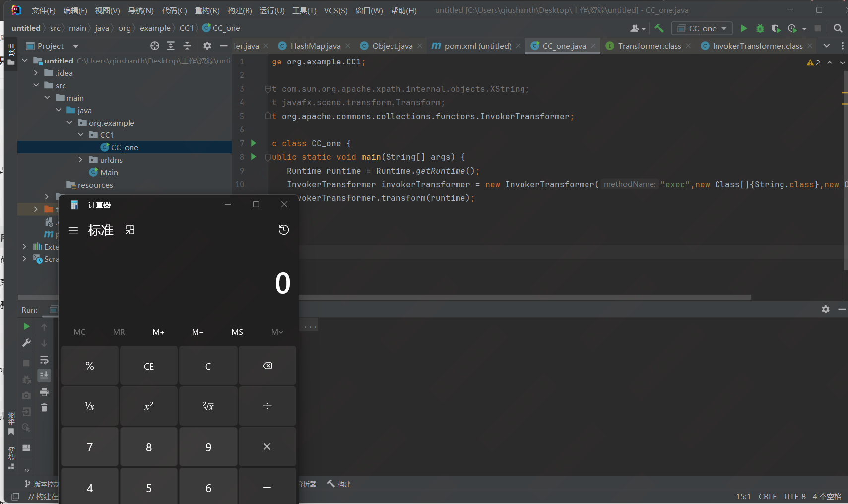Collapse all in Project panel toolbar
The width and height of the screenshot is (848, 504).
pos(187,46)
